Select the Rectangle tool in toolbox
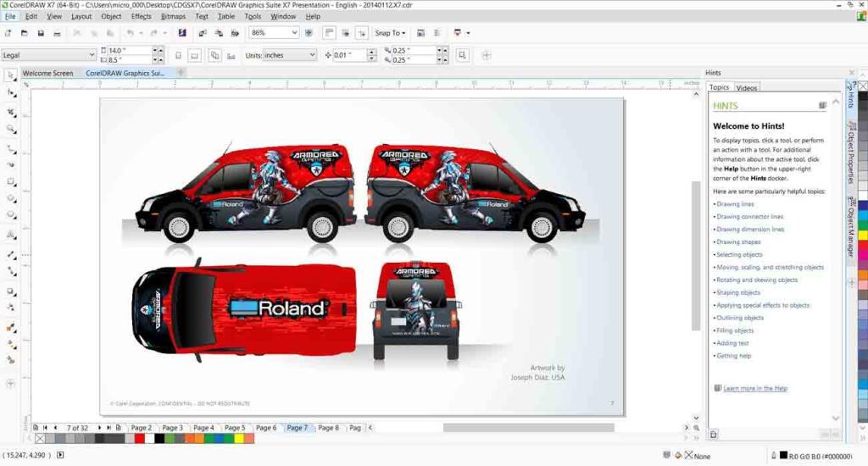The height and width of the screenshot is (466, 868). [x=11, y=181]
